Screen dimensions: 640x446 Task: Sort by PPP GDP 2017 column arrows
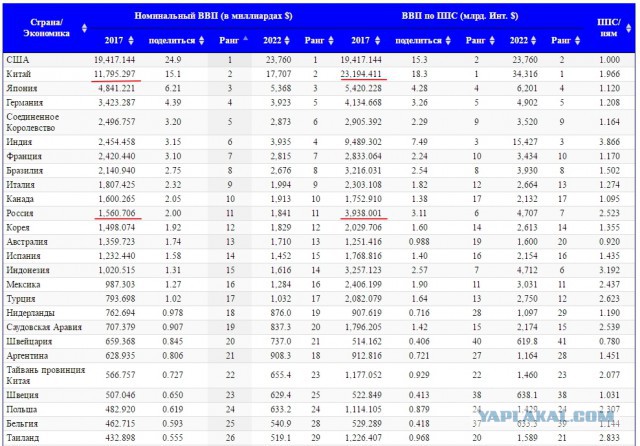point(377,40)
